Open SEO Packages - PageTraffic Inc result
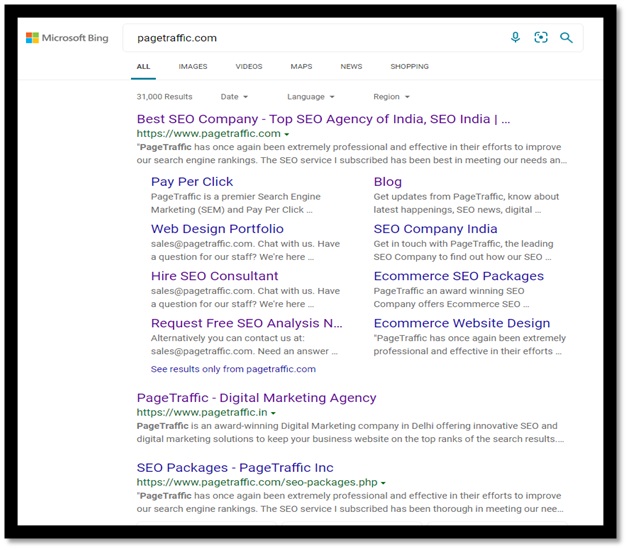 (235, 468)
